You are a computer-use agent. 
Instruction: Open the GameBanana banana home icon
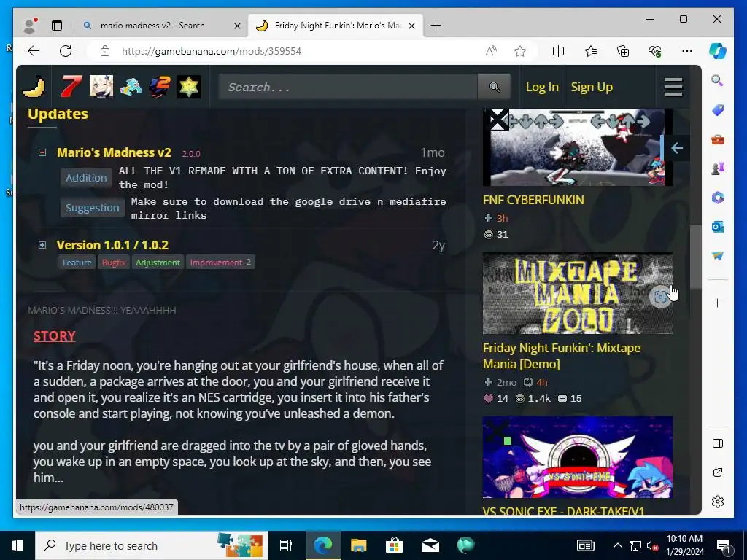click(34, 87)
